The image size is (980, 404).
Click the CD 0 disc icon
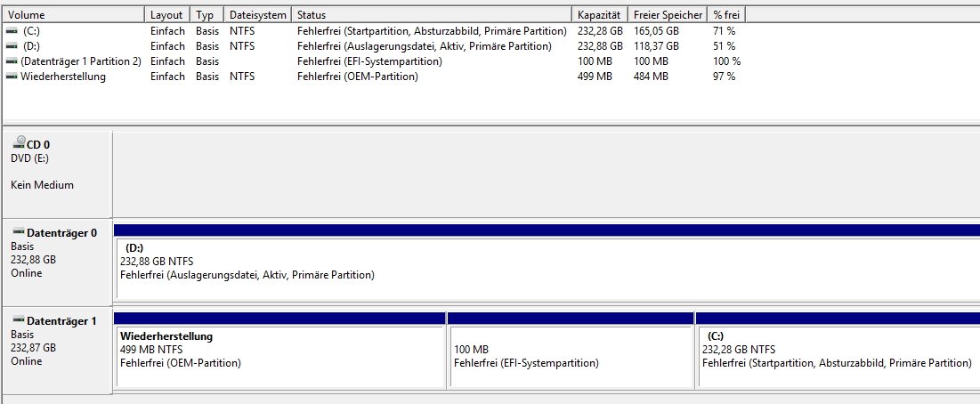(x=20, y=141)
